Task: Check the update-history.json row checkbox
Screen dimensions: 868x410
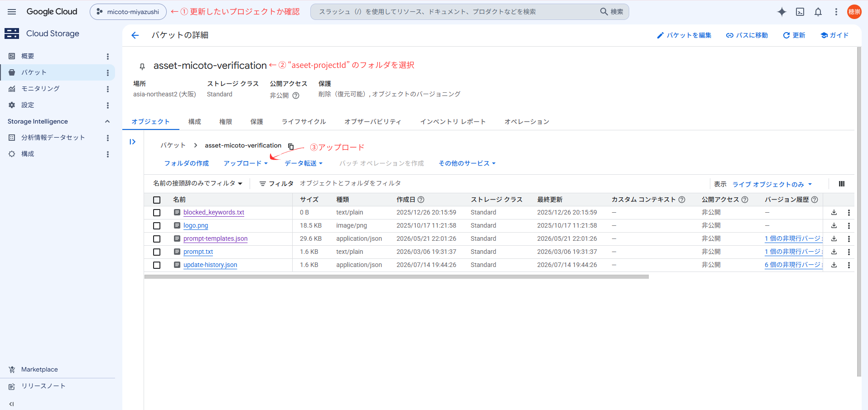Action: pos(157,265)
